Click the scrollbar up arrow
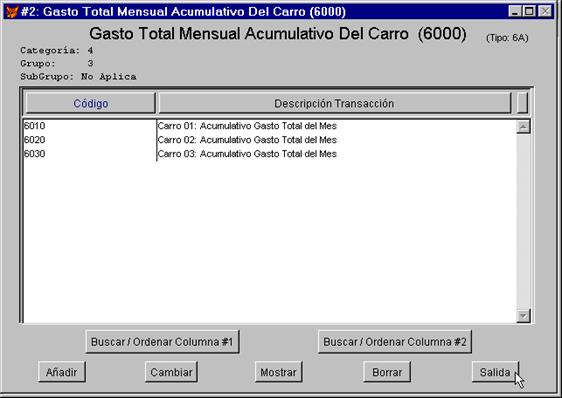Screen dimensions: 562x398 523,127
